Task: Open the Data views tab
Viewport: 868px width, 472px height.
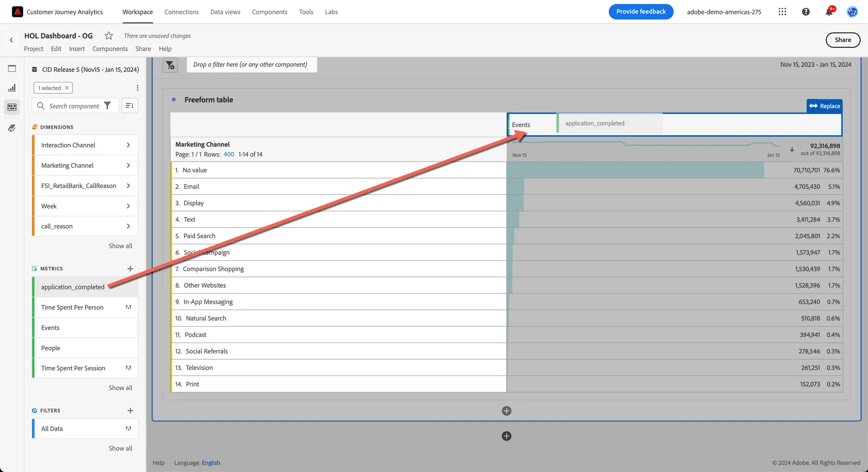Action: click(225, 12)
